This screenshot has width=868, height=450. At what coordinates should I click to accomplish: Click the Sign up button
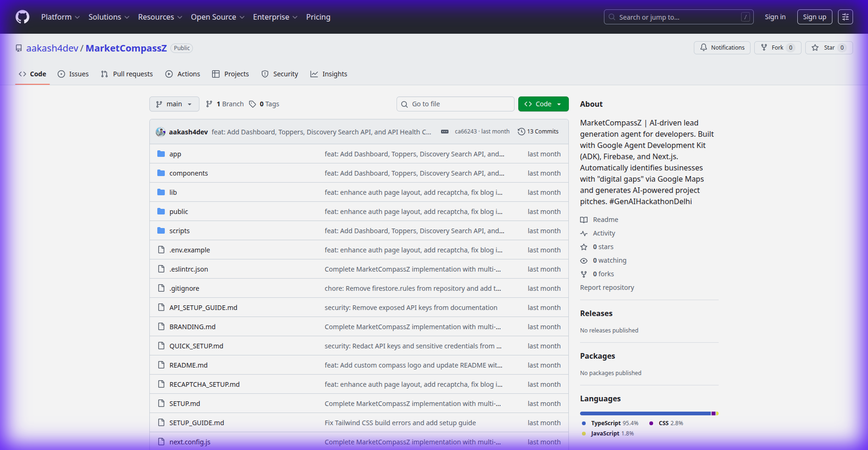814,17
